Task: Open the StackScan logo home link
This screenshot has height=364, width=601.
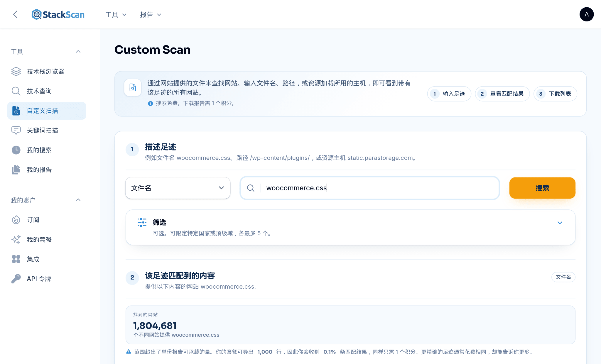Action: click(x=58, y=14)
